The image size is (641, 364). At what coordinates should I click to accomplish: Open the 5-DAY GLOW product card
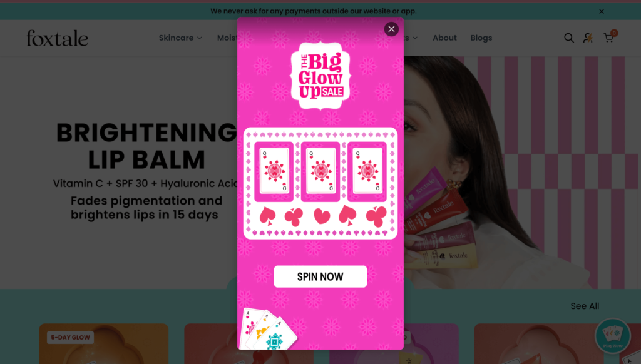pyautogui.click(x=104, y=343)
